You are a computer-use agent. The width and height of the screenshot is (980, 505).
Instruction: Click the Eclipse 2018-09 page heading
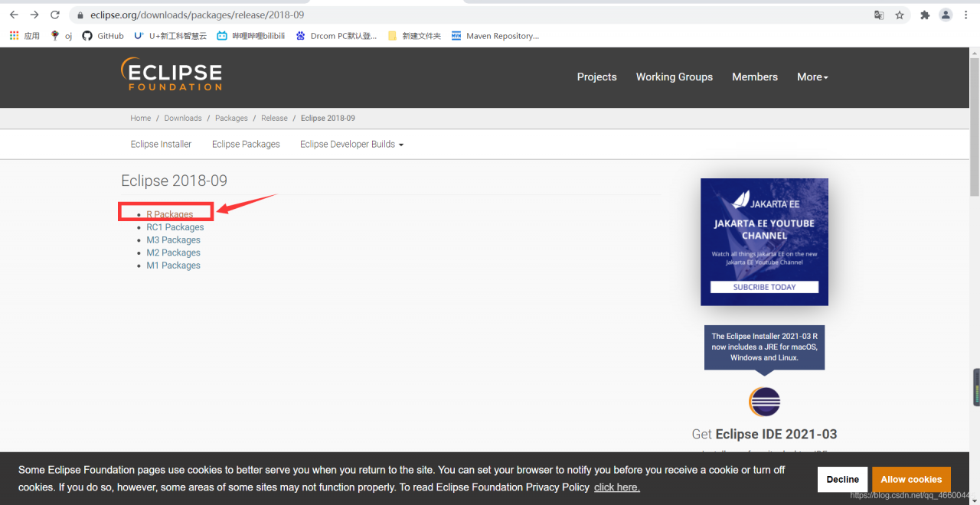[174, 181]
